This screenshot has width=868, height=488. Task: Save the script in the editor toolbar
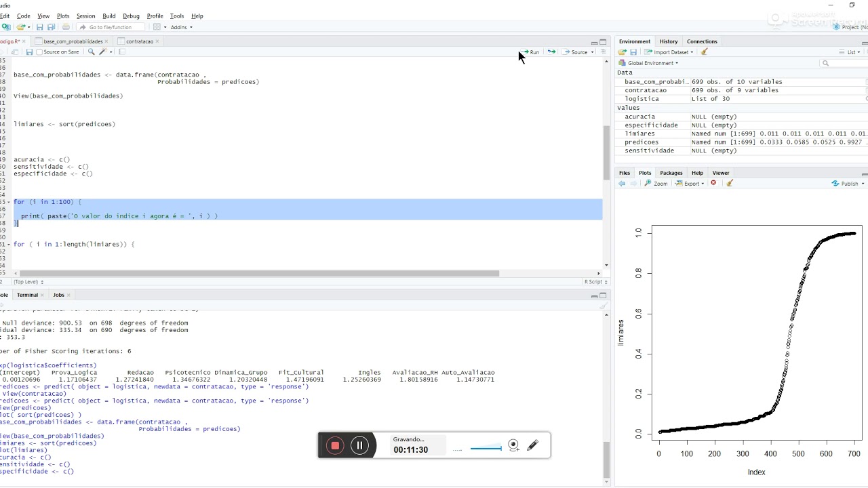(29, 52)
